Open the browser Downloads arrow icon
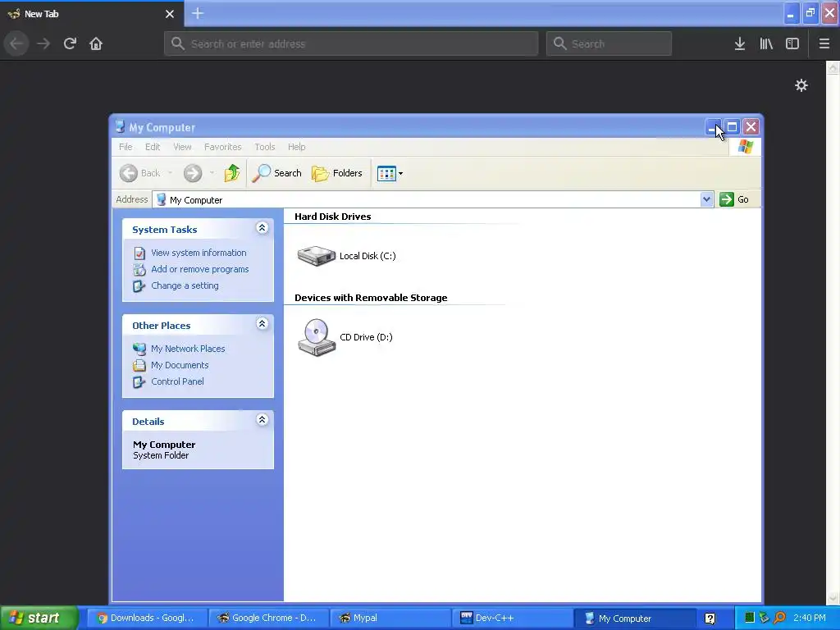The width and height of the screenshot is (840, 630). 740,44
